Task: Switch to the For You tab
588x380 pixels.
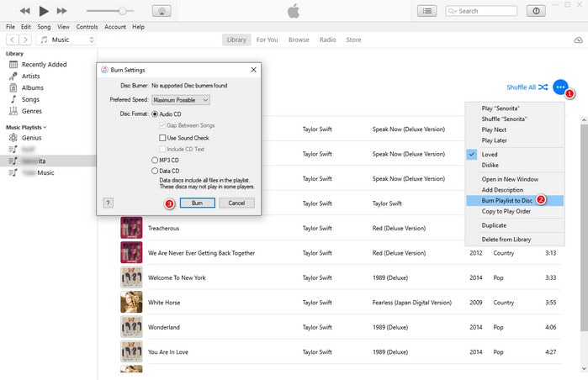Action: click(x=267, y=40)
